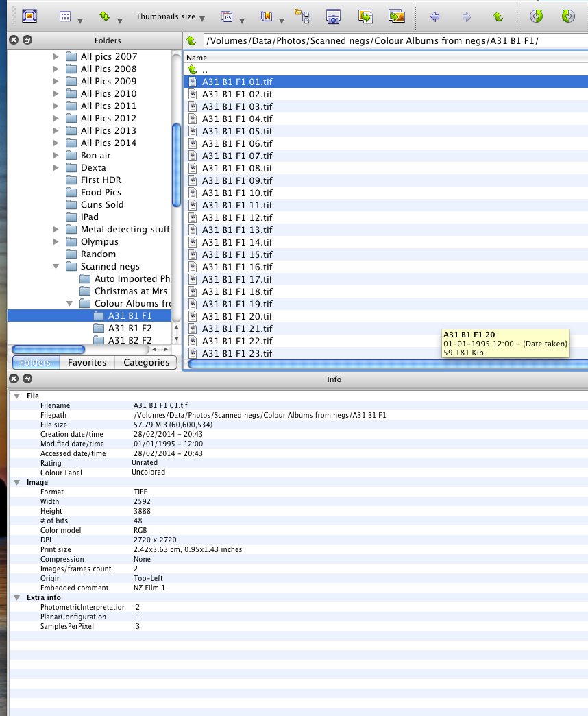The height and width of the screenshot is (716, 588).
Task: Switch to the Favorites tab
Action: [x=86, y=363]
